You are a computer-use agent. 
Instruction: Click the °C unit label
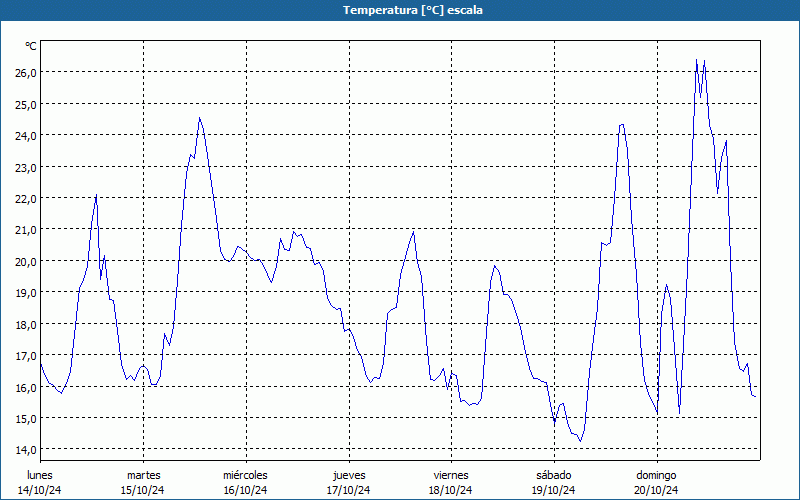point(31,46)
